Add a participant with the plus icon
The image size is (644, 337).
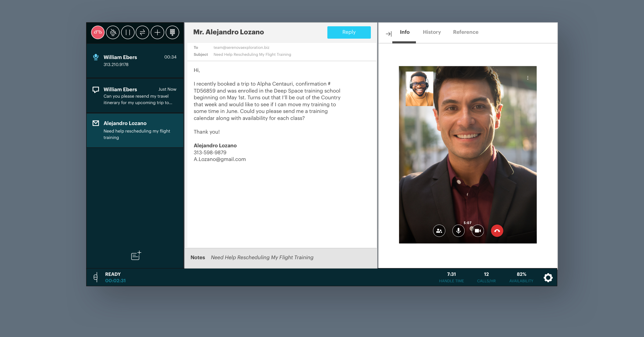click(x=158, y=32)
